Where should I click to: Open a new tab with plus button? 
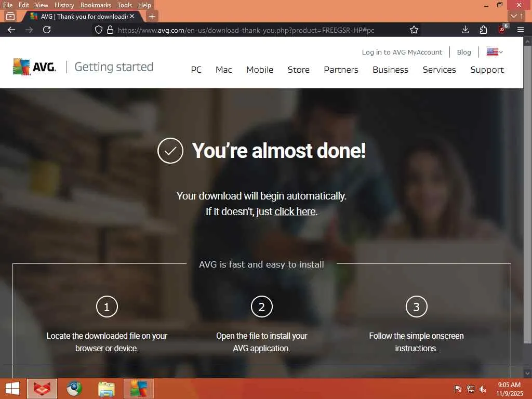pos(152,16)
